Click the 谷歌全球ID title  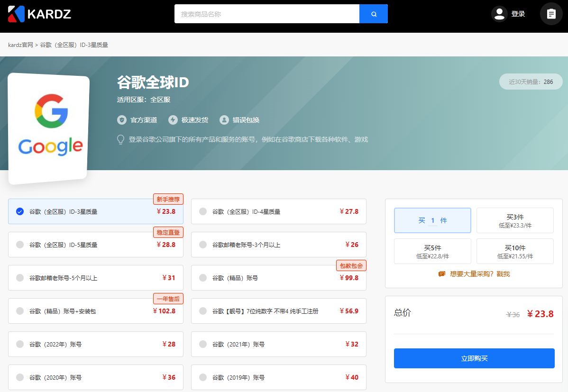[x=153, y=82]
